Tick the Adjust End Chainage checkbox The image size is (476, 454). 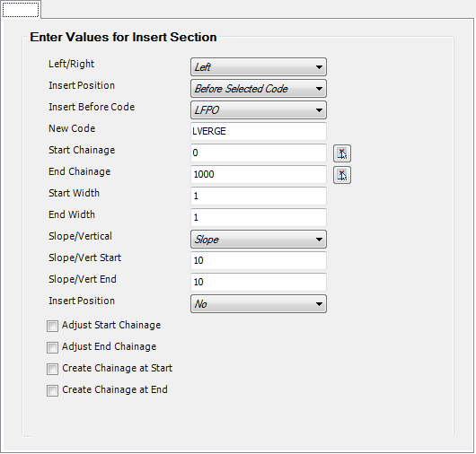click(52, 348)
